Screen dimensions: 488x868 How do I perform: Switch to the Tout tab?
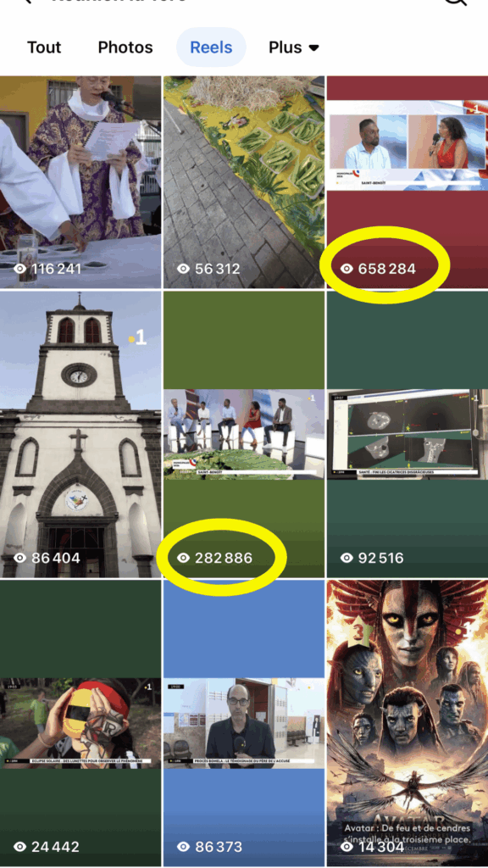[x=44, y=47]
